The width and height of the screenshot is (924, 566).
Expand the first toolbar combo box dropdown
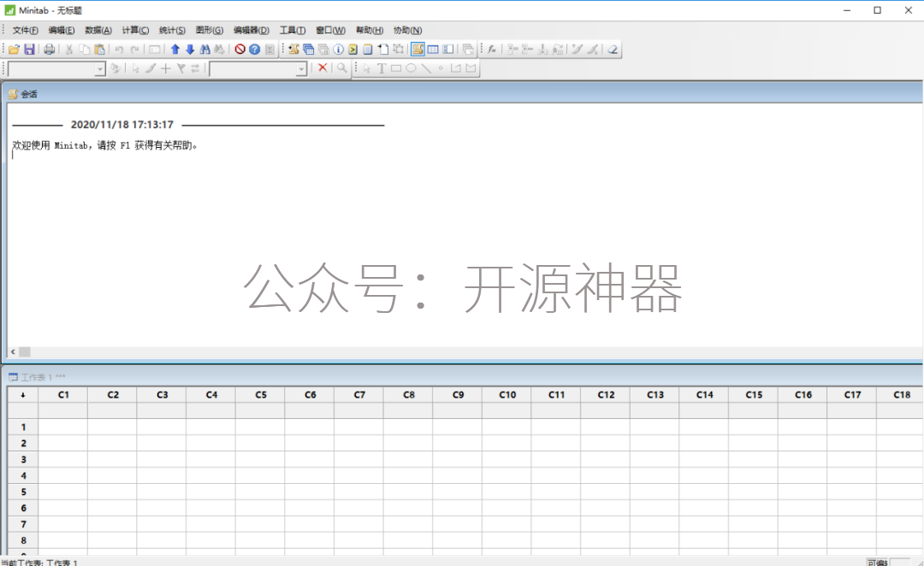tap(99, 69)
